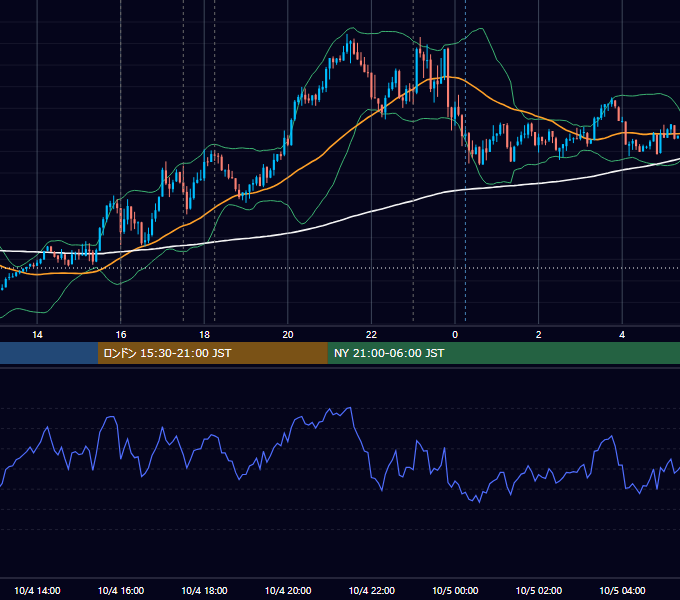The width and height of the screenshot is (680, 600).
Task: Click the 0 hour label on the axis
Action: point(455,335)
